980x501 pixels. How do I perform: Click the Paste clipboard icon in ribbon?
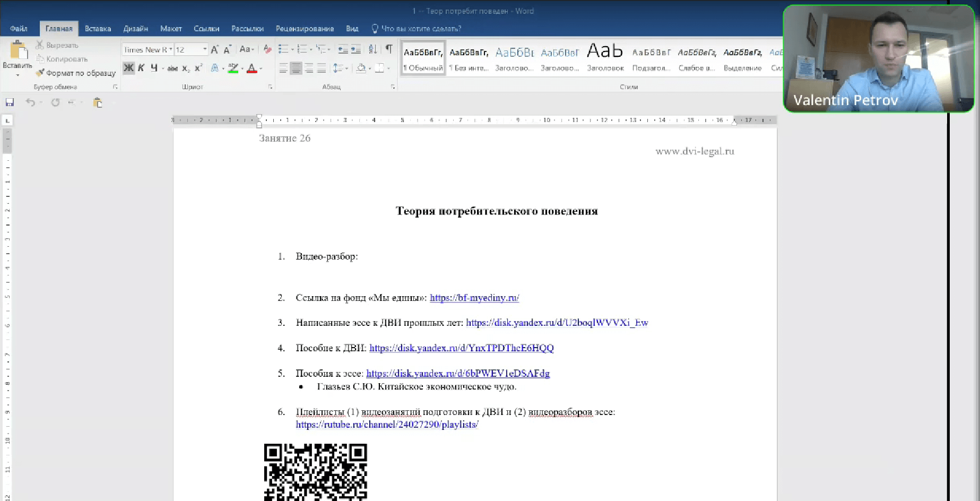[19, 50]
